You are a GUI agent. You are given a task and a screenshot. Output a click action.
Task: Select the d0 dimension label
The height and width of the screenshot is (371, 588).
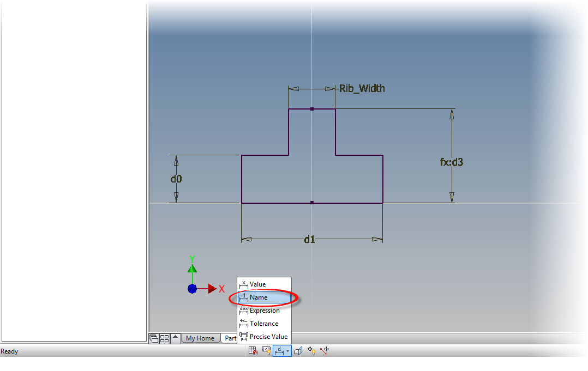pyautogui.click(x=176, y=179)
